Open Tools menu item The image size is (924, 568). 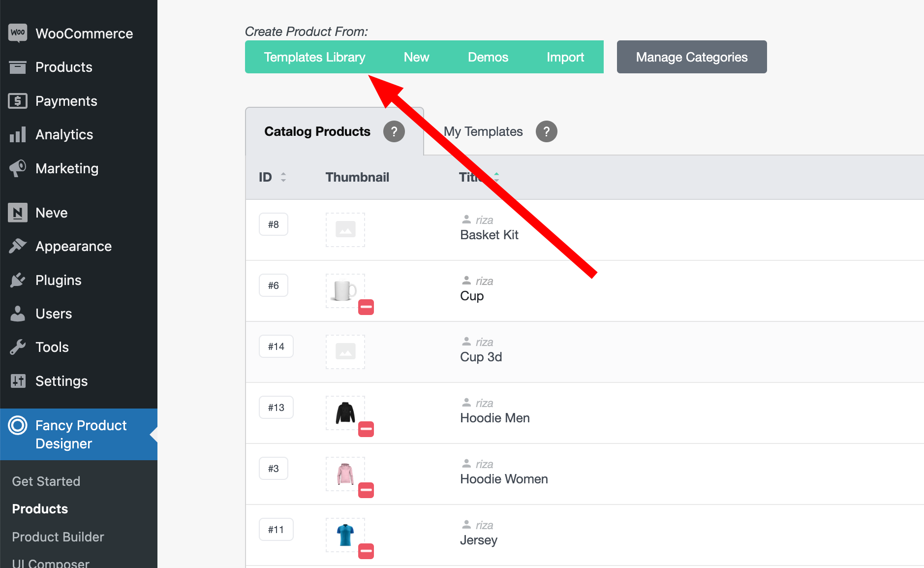click(x=79, y=347)
